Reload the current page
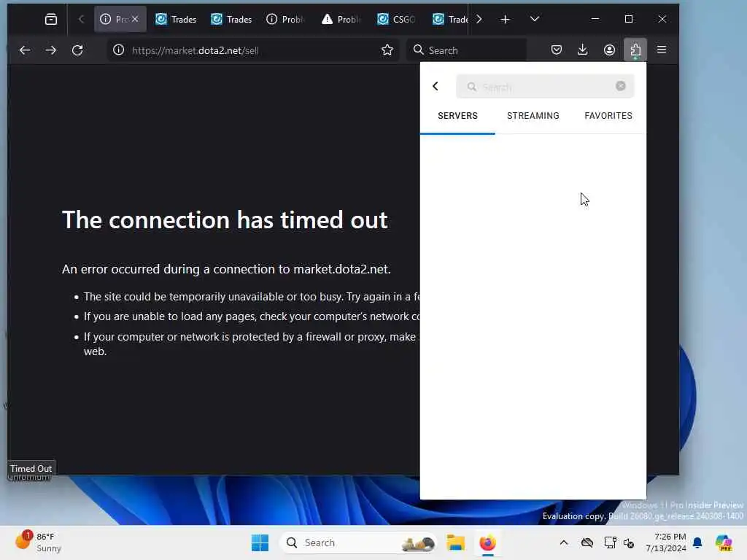 [77, 50]
